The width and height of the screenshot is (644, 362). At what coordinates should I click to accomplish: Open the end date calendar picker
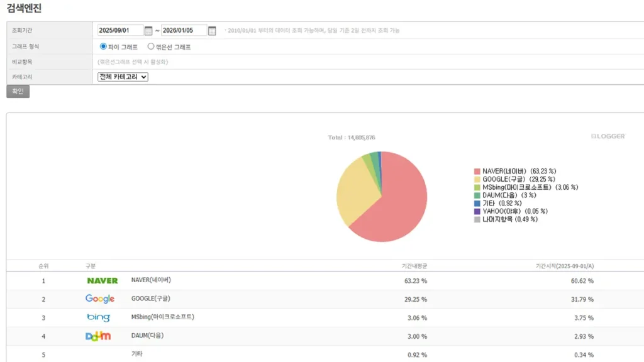pyautogui.click(x=211, y=30)
